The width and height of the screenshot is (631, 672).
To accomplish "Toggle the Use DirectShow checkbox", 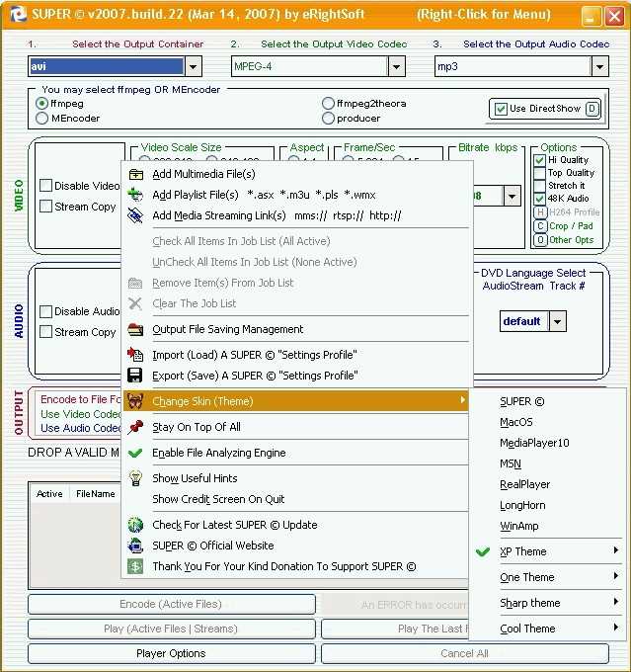I will tap(500, 109).
